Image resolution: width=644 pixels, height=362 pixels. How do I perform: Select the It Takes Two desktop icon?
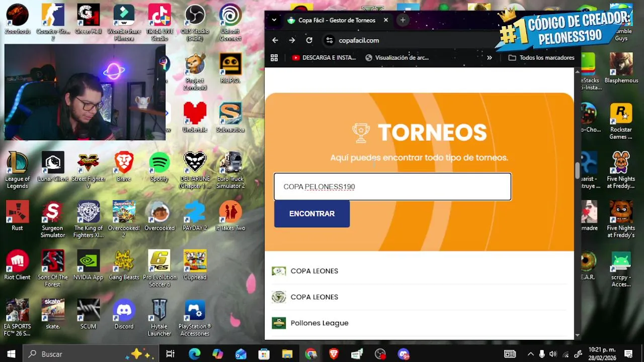point(230,216)
